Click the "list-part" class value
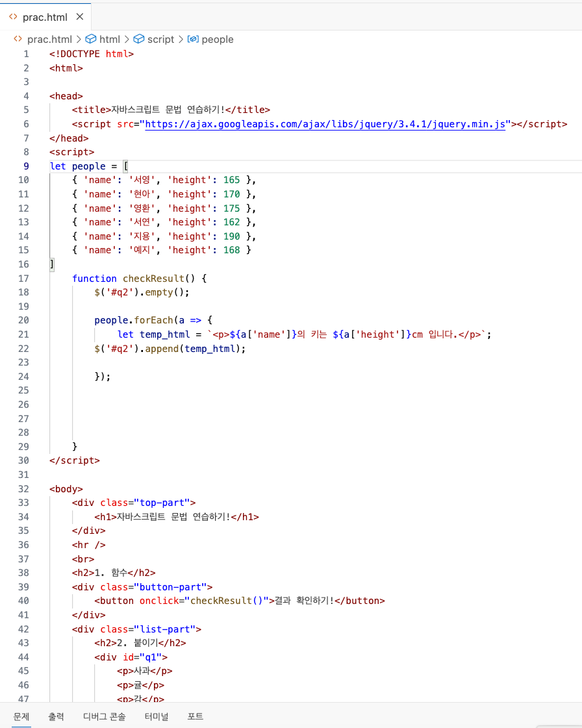 165,629
